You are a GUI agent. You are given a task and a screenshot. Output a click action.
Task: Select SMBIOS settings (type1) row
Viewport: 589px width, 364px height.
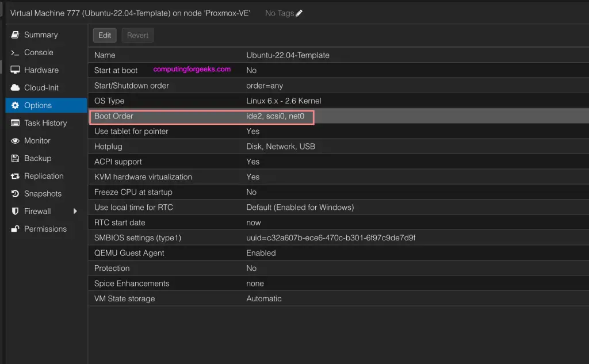pyautogui.click(x=338, y=238)
